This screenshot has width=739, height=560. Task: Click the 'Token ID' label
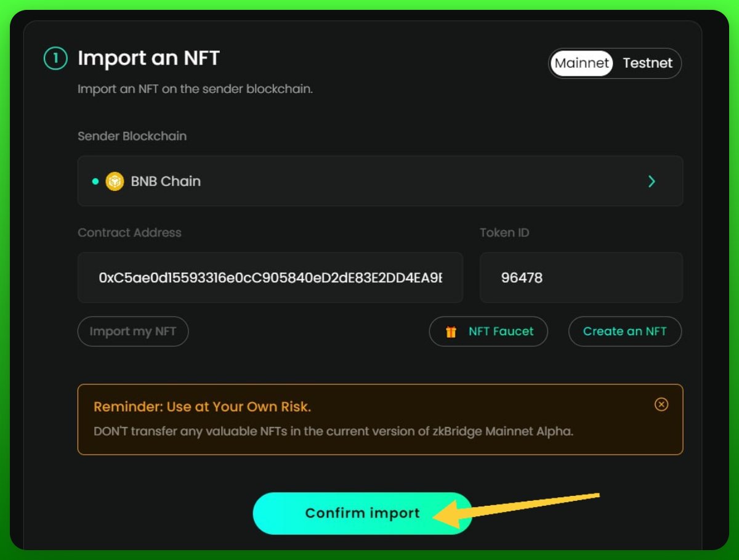pos(504,233)
